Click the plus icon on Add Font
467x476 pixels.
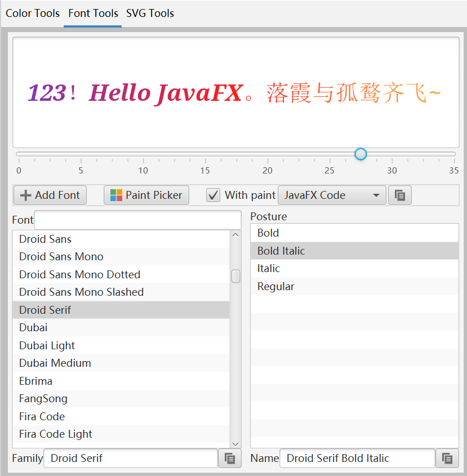[x=26, y=195]
